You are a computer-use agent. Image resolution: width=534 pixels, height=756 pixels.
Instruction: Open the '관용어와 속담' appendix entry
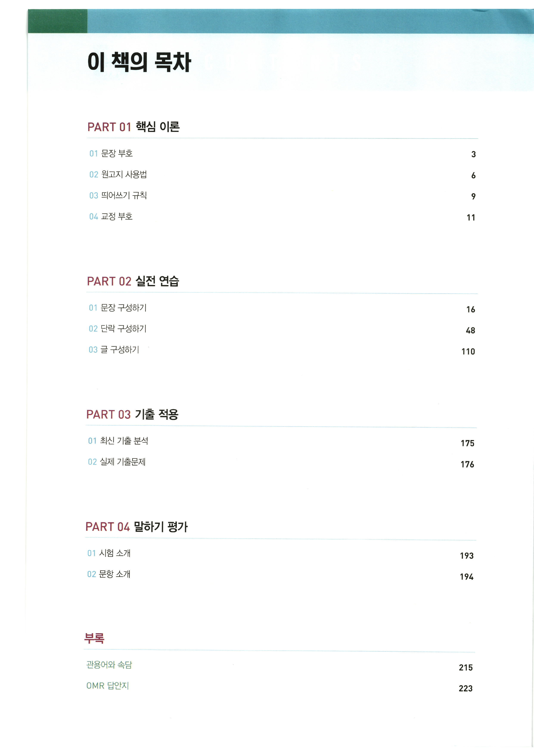(109, 665)
